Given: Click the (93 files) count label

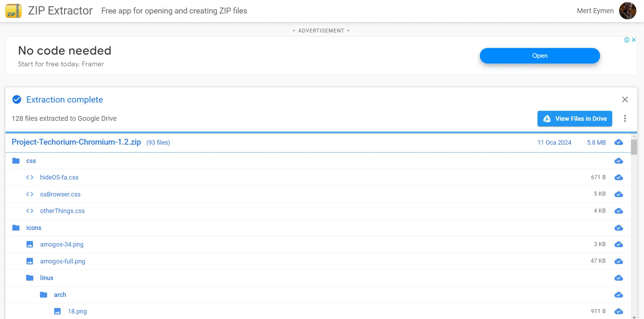Looking at the screenshot, I should pos(158,143).
